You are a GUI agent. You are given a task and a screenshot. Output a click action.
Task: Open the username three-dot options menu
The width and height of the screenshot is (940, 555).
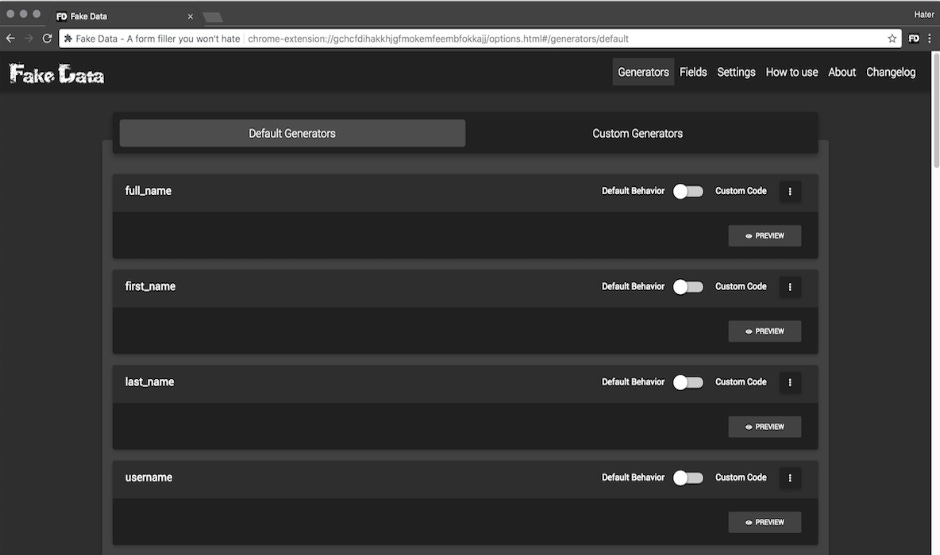coord(790,478)
